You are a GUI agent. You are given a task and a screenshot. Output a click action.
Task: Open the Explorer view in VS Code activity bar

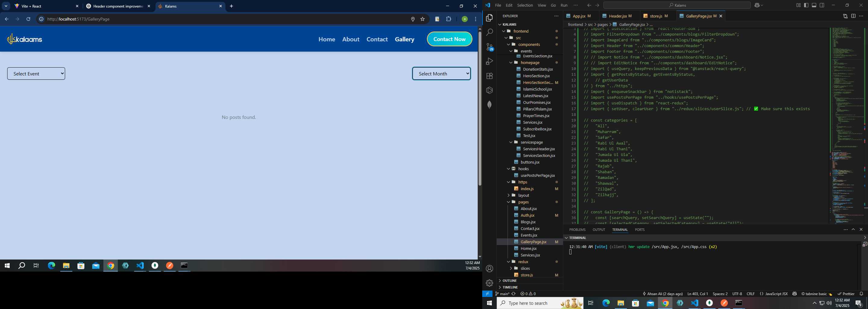click(489, 18)
